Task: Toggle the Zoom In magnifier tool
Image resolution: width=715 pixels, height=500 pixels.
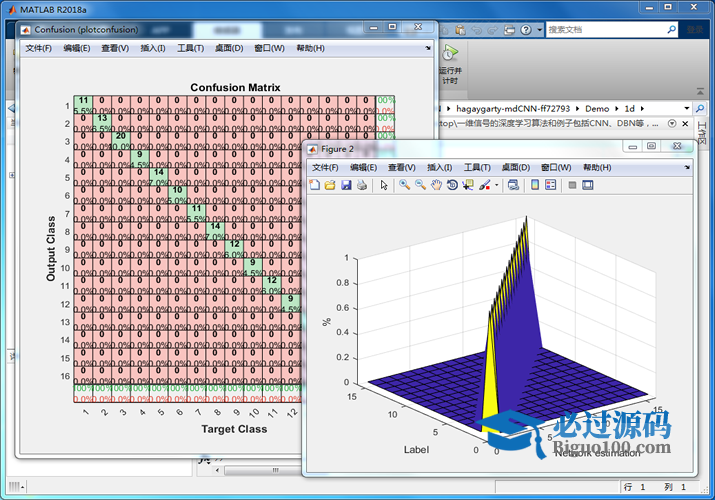Action: 404,185
